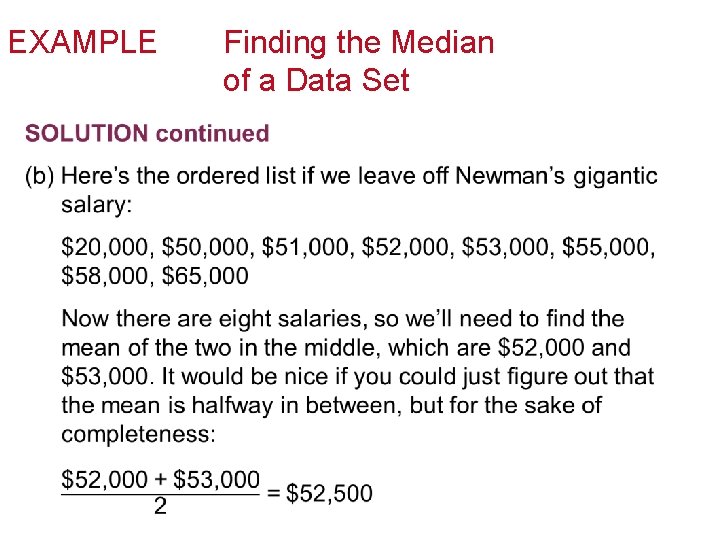Image resolution: width=720 pixels, height=540 pixels.
Task: Click the $51,000 value in the list
Action: pyautogui.click(x=307, y=247)
